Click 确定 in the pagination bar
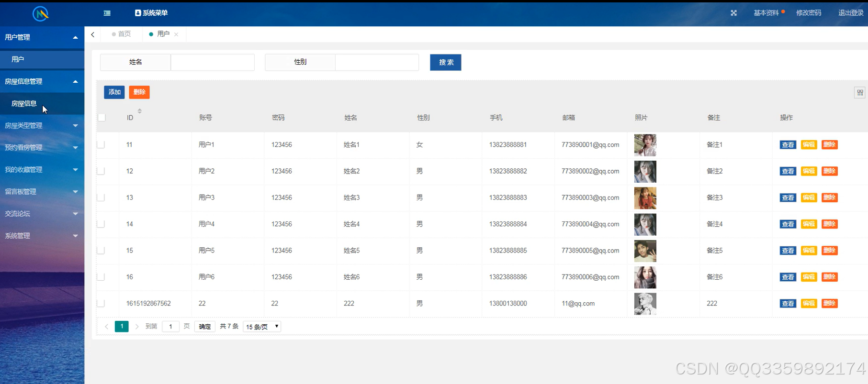Viewport: 868px width, 384px height. [x=205, y=327]
